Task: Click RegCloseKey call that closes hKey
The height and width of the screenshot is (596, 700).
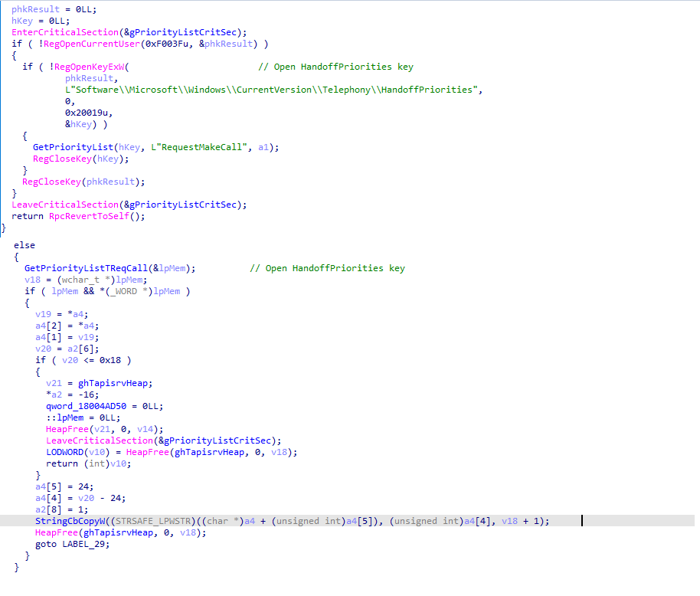Action: pyautogui.click(x=64, y=159)
